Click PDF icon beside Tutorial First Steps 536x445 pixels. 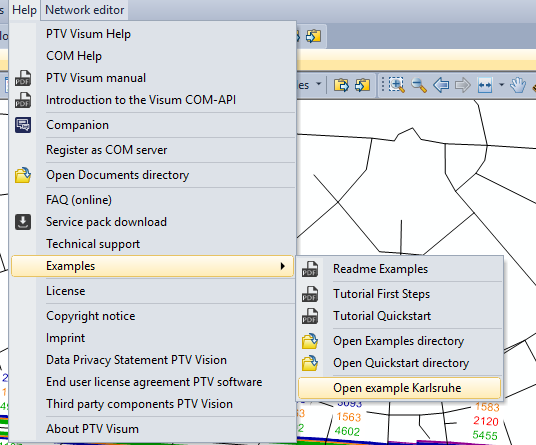(x=310, y=294)
